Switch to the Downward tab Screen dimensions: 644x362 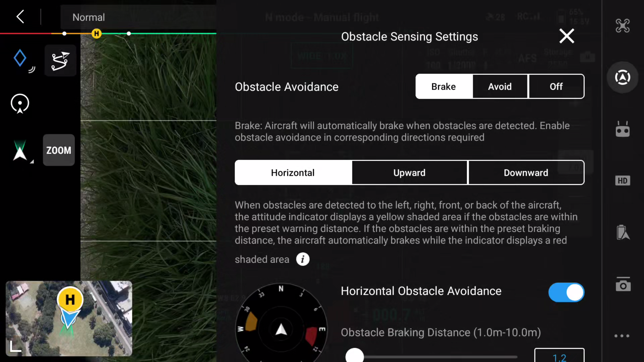526,173
